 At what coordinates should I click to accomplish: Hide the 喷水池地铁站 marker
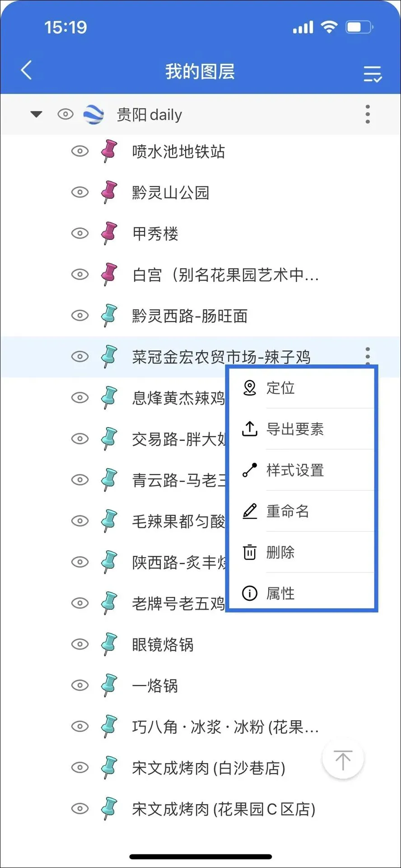[x=80, y=151]
